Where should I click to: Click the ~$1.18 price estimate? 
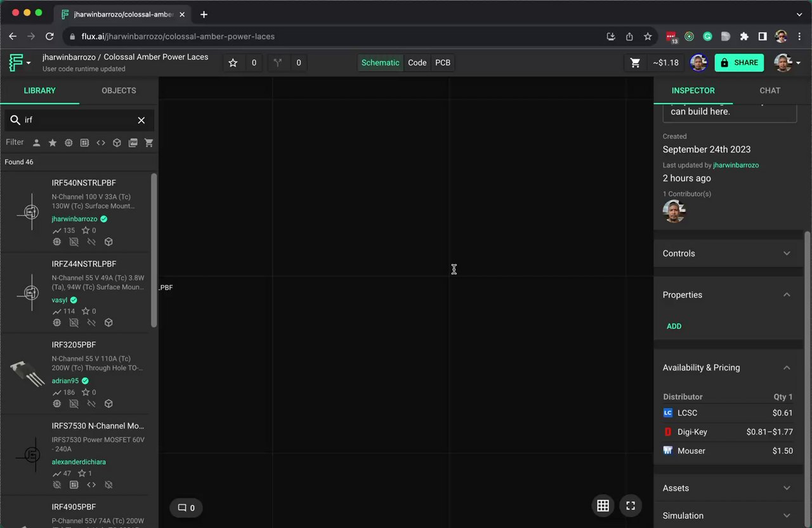pyautogui.click(x=665, y=63)
